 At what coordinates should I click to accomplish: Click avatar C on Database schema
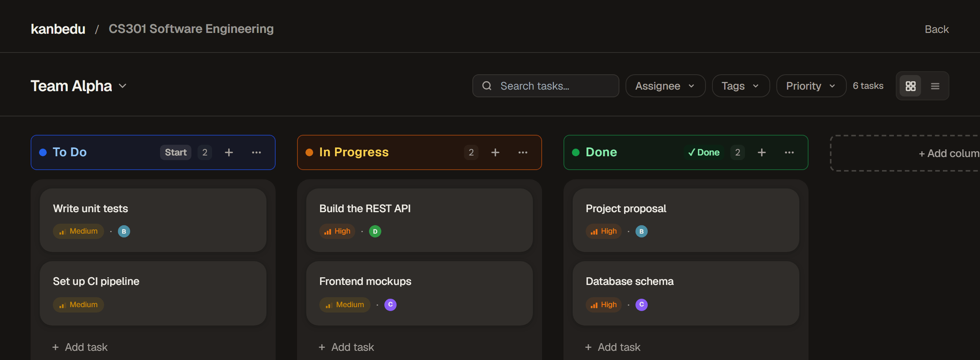pyautogui.click(x=642, y=305)
